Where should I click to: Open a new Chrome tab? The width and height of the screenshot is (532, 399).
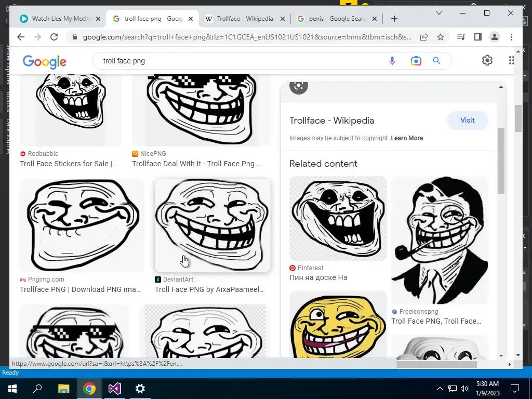[394, 19]
